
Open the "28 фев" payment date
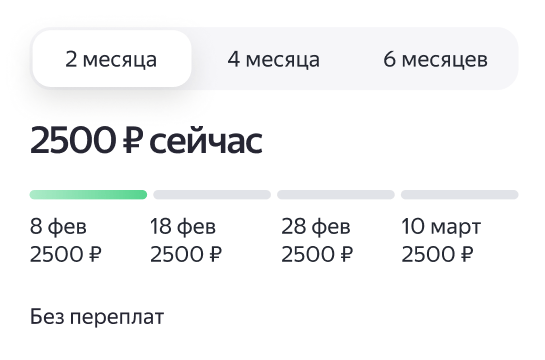tap(316, 227)
